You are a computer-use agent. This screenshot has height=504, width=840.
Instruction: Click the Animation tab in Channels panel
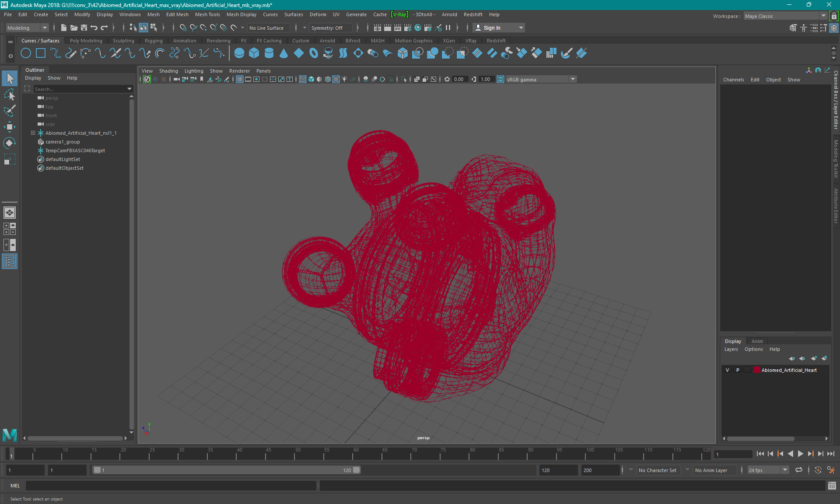(756, 341)
